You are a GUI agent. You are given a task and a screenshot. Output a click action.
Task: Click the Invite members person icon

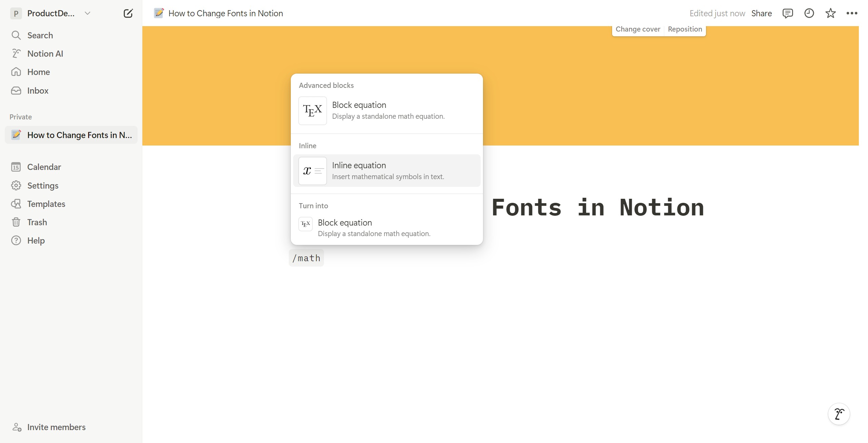(17, 427)
